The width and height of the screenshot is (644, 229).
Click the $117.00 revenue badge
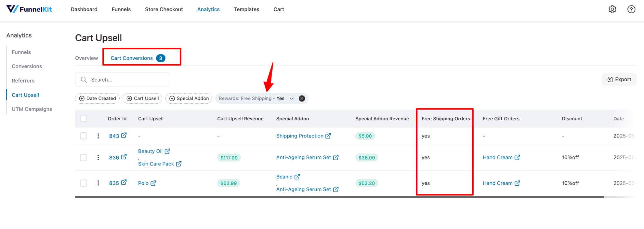point(229,158)
